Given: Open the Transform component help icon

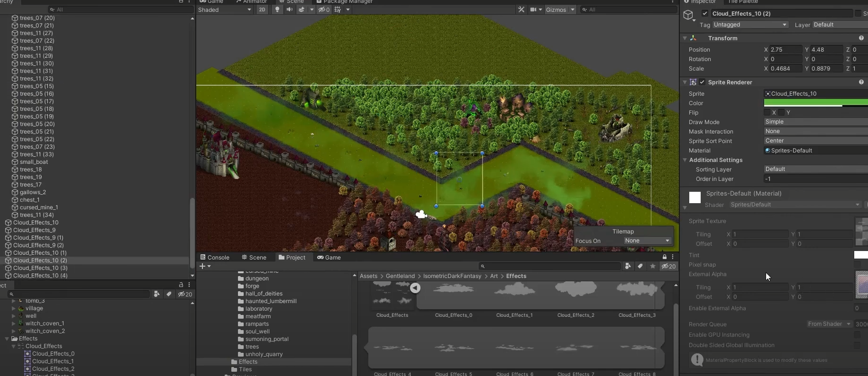Looking at the screenshot, I should [x=861, y=38].
